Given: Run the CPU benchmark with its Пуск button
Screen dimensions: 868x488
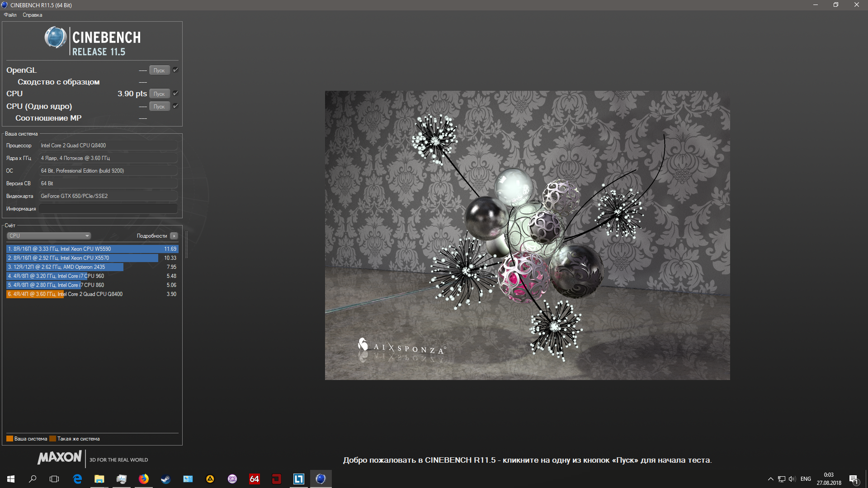Looking at the screenshot, I should click(x=160, y=94).
